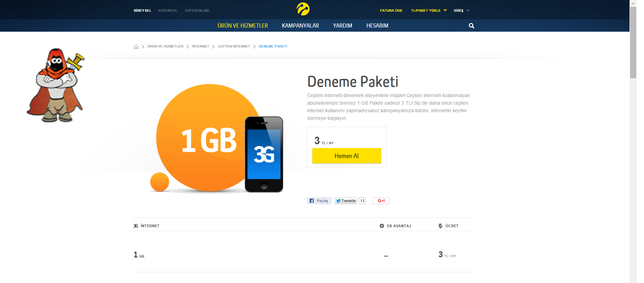This screenshot has height=283, width=644.
Task: Click the Hemen Al button
Action: pyautogui.click(x=346, y=156)
